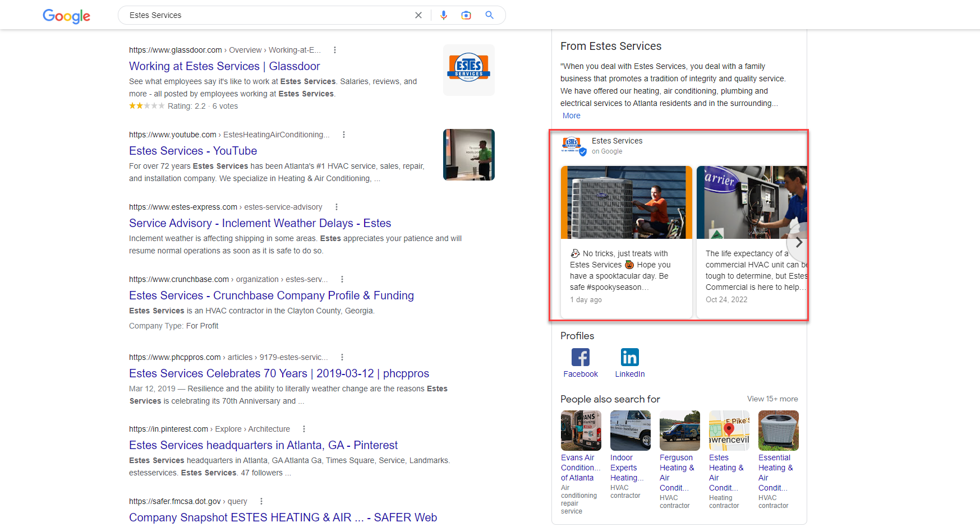This screenshot has width=980, height=527.
Task: Open the LinkedIn profile icon
Action: click(x=630, y=357)
